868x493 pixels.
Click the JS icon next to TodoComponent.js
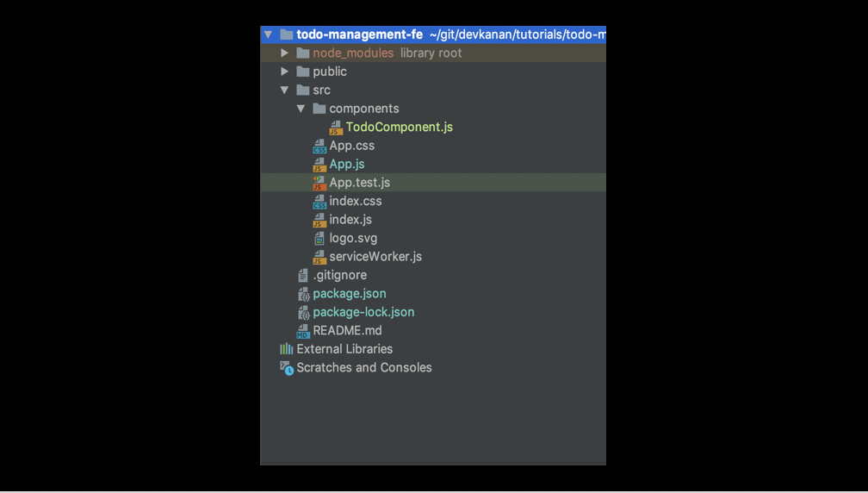coord(336,128)
